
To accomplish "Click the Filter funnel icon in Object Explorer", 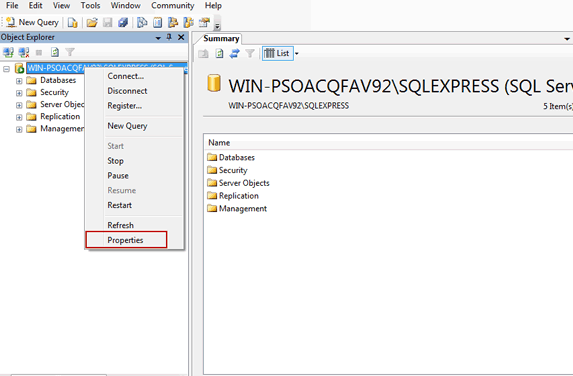I will pyautogui.click(x=70, y=52).
